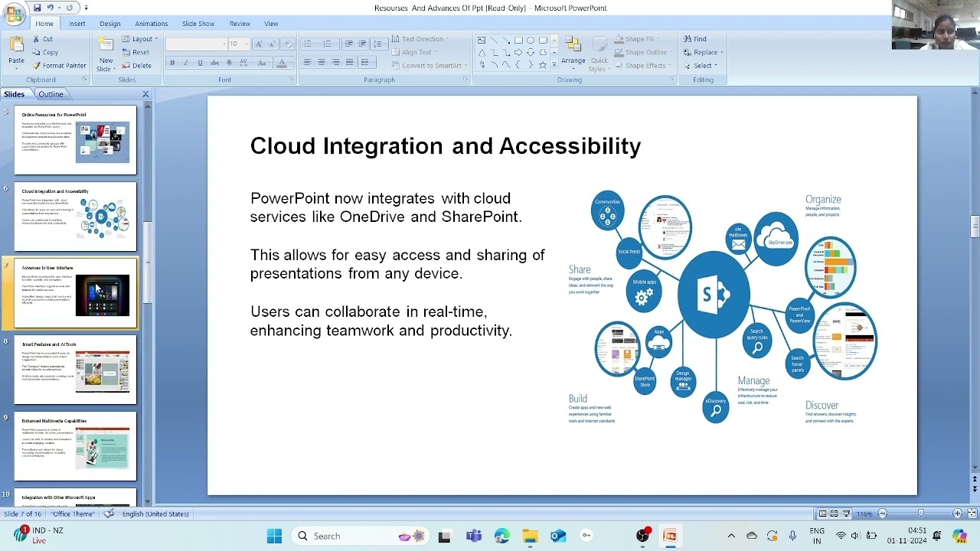Image resolution: width=980 pixels, height=551 pixels.
Task: Switch to the Insert ribbon tab
Action: [77, 24]
